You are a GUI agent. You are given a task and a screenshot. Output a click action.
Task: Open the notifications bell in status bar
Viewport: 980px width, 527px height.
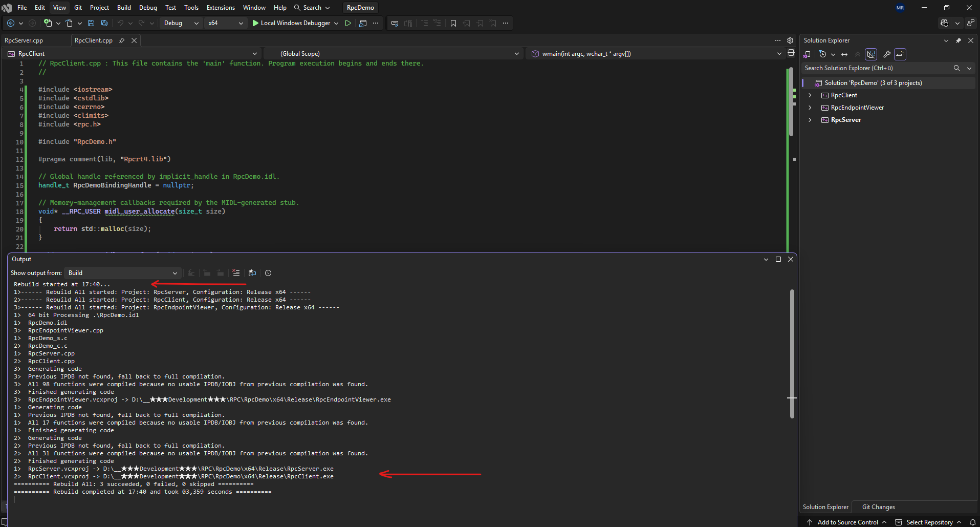point(973,522)
